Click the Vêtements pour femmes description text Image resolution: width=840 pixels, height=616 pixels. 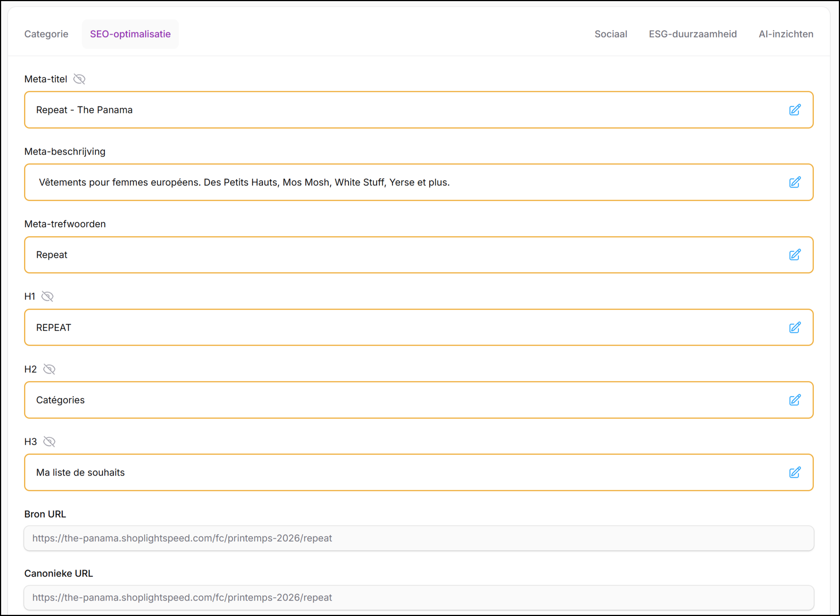[x=244, y=182]
